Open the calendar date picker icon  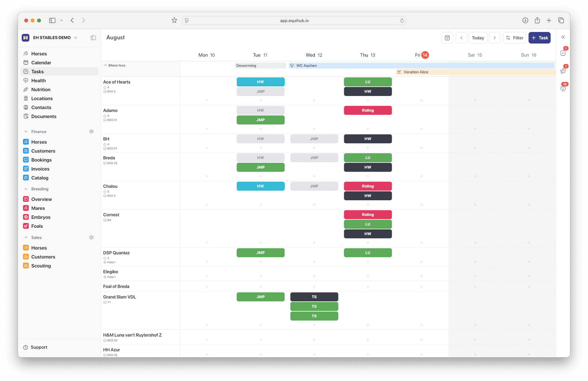(x=447, y=38)
